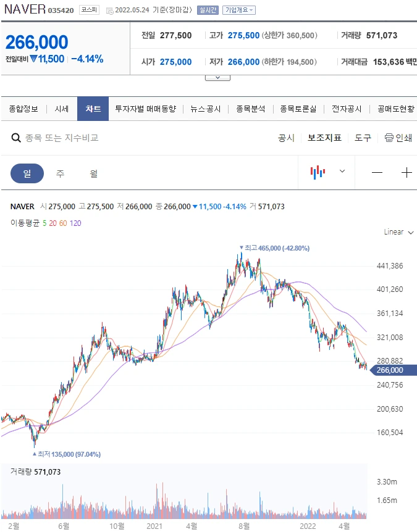This screenshot has height=532, width=417.
Task: Click the 코스피 market label
Action: coord(90,10)
